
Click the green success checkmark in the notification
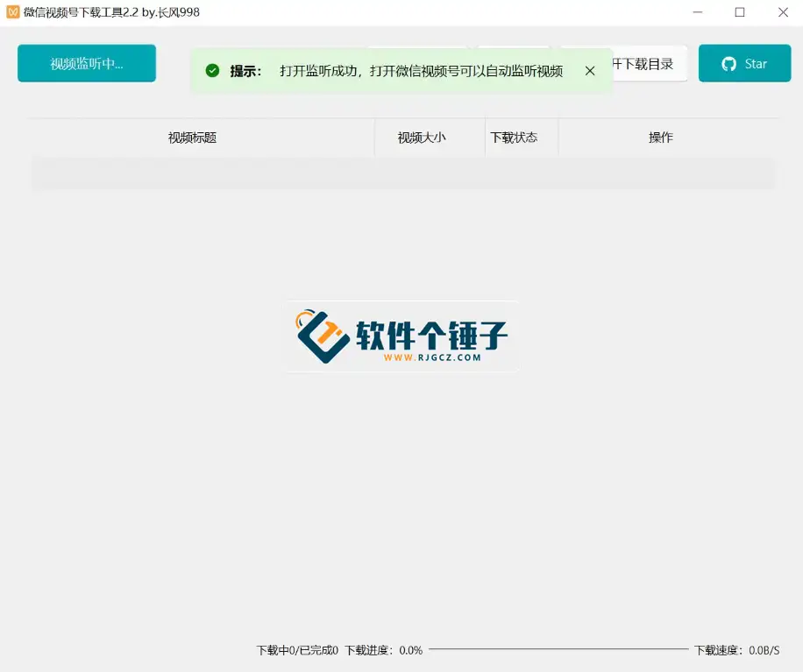pyautogui.click(x=212, y=69)
